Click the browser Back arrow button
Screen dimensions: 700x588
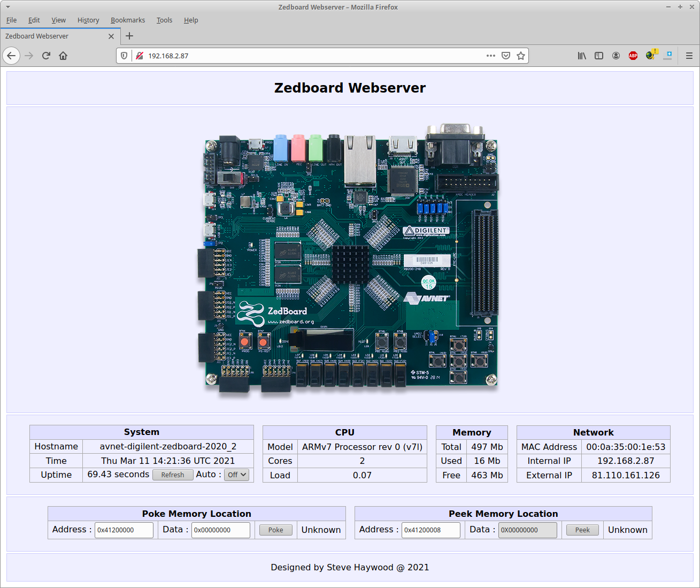(x=11, y=56)
